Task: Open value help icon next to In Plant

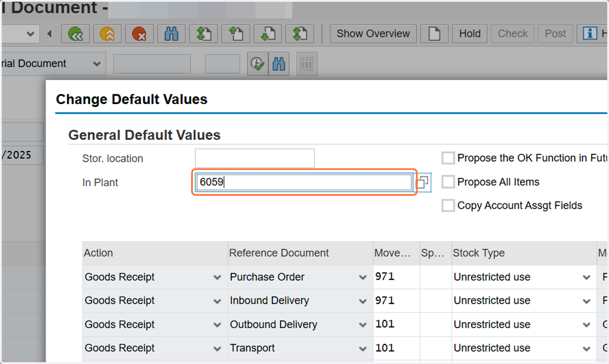Action: 423,183
